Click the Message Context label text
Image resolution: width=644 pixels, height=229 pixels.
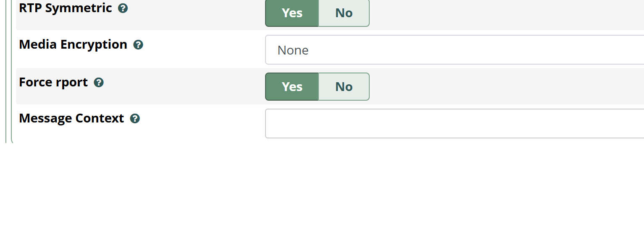71,118
